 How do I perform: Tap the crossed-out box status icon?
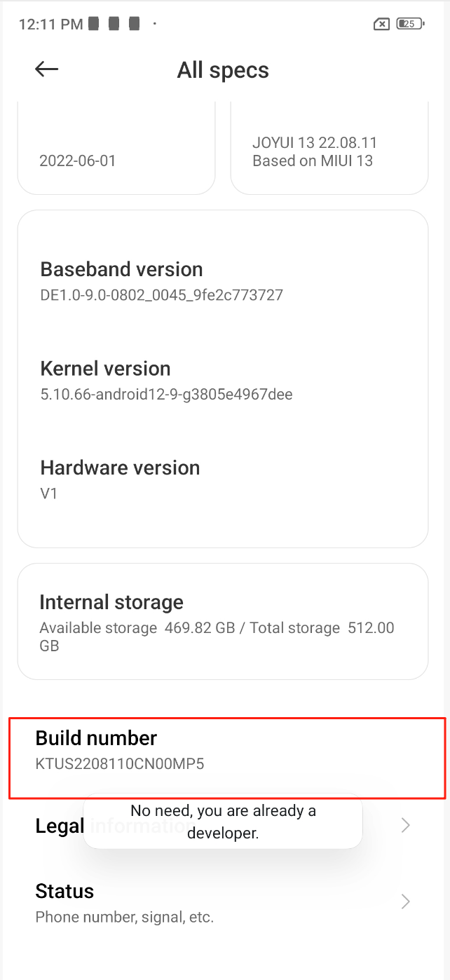click(381, 25)
